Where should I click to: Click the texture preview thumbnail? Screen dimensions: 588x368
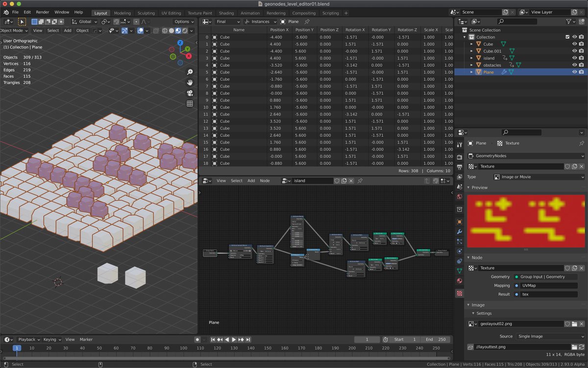[526, 221]
